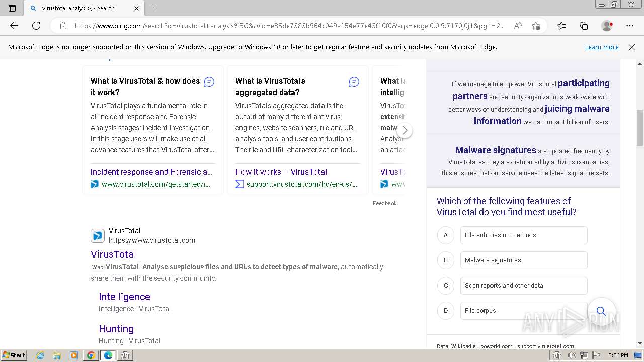Image resolution: width=644 pixels, height=362 pixels.
Task: Add page to favorites star icon
Action: coord(536,26)
